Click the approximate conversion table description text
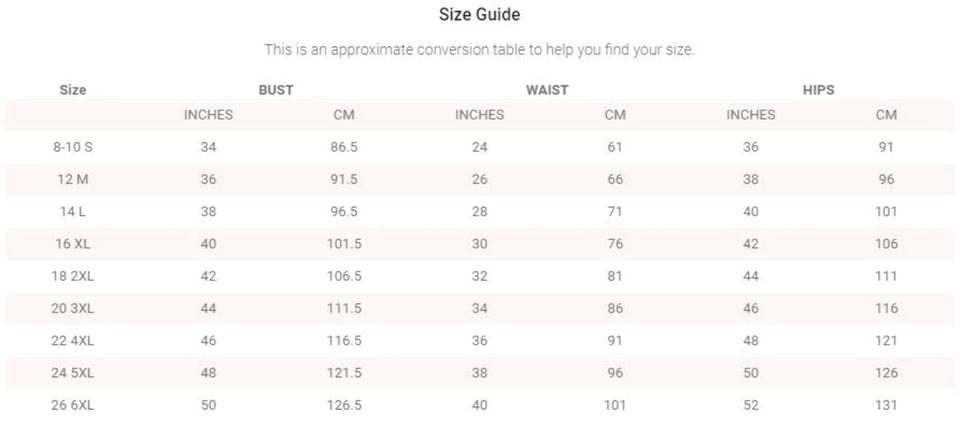 pyautogui.click(x=479, y=50)
